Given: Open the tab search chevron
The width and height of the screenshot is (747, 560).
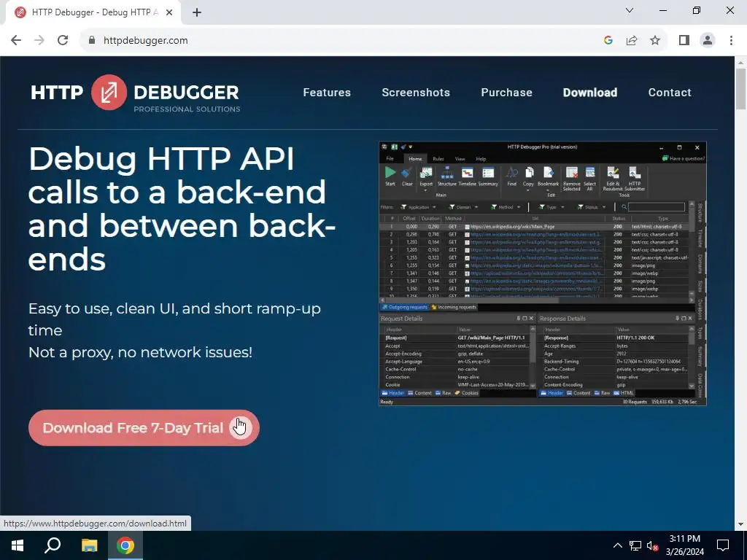Looking at the screenshot, I should [x=630, y=10].
